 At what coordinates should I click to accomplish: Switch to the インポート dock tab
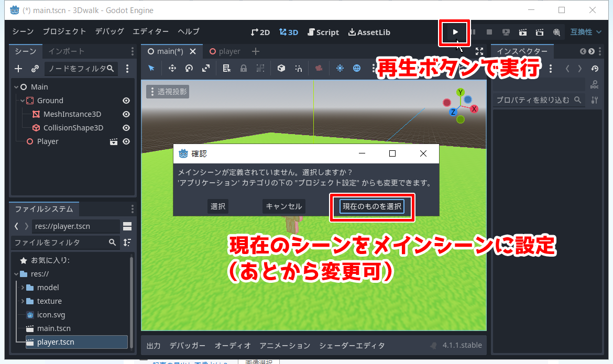pos(66,51)
